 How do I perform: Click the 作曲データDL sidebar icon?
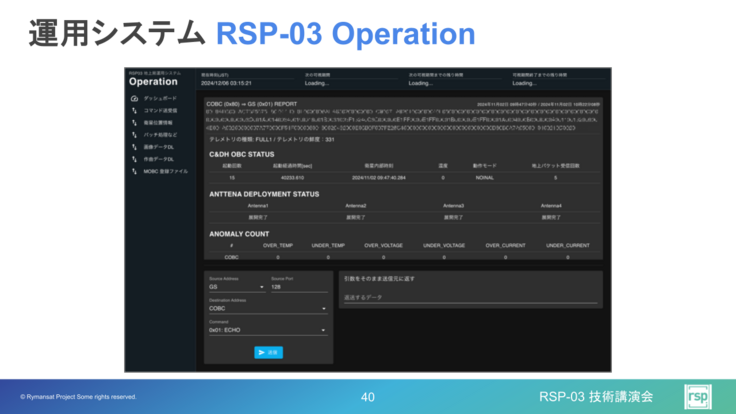[x=133, y=159]
